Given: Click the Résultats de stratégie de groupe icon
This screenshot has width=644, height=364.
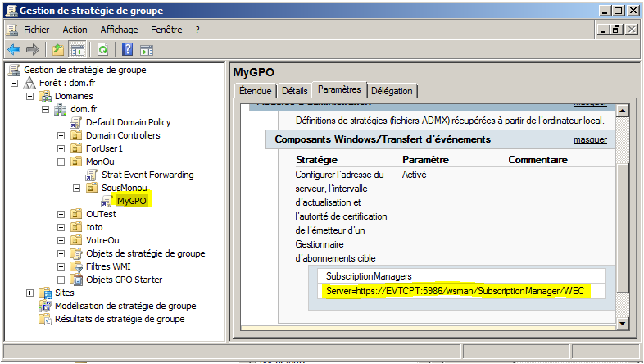Looking at the screenshot, I should click(x=45, y=319).
